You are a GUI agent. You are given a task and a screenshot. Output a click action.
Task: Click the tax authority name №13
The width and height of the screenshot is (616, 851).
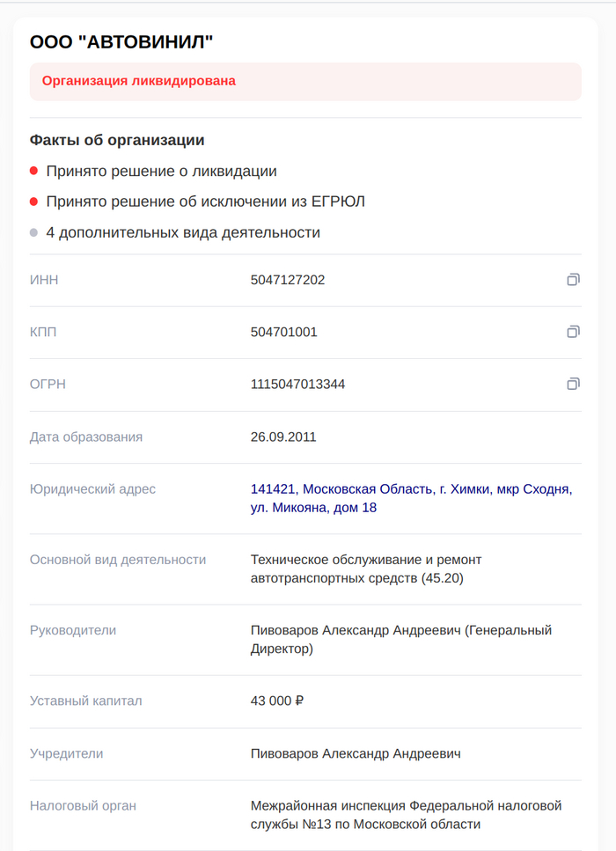pyautogui.click(x=406, y=814)
